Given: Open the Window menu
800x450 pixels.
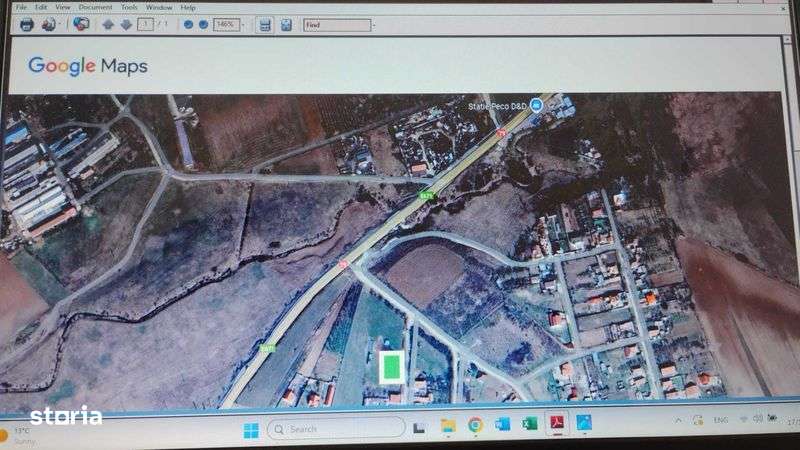Looking at the screenshot, I should 159,7.
